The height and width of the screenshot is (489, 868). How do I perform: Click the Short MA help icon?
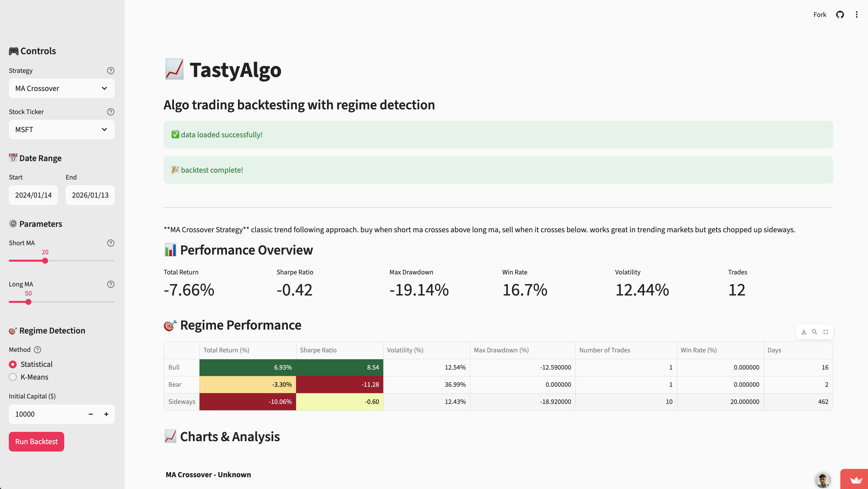click(x=111, y=243)
